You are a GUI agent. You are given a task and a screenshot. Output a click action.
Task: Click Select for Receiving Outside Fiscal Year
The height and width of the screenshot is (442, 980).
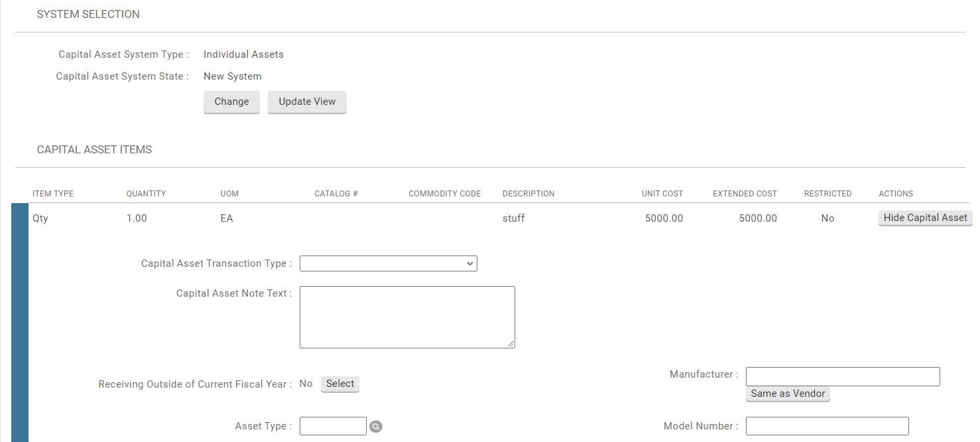(340, 384)
